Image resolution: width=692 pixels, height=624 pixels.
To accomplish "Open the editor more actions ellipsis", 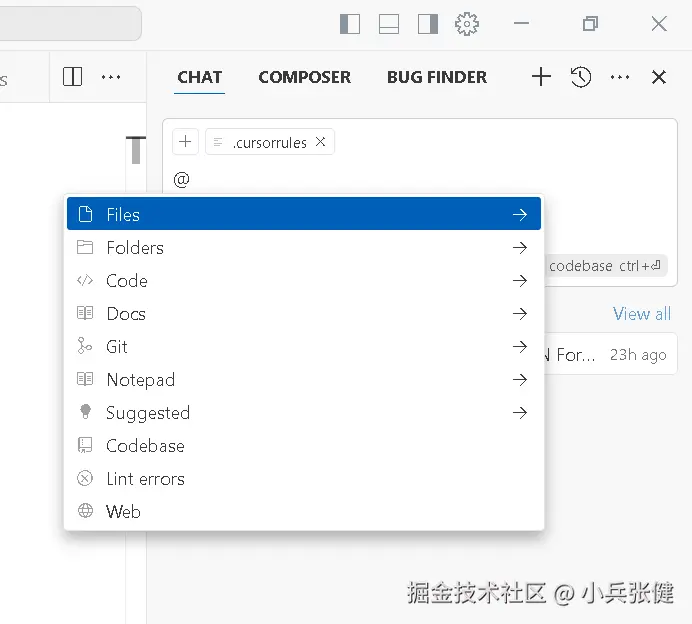I will 111,77.
